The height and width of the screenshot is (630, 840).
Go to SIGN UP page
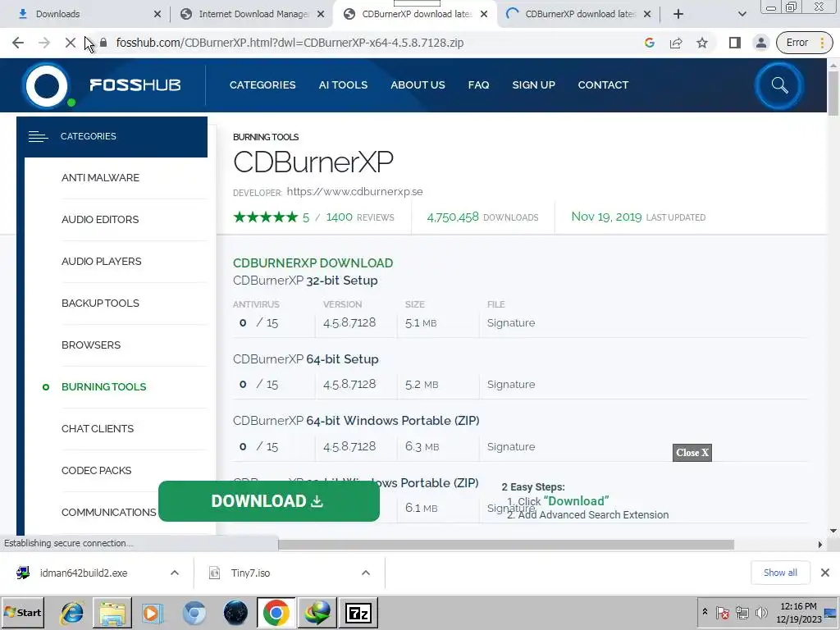coord(533,84)
